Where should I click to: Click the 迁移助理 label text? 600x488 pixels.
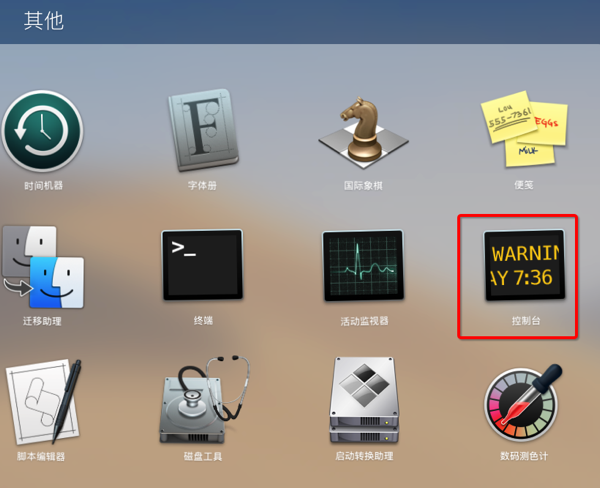coord(42,321)
